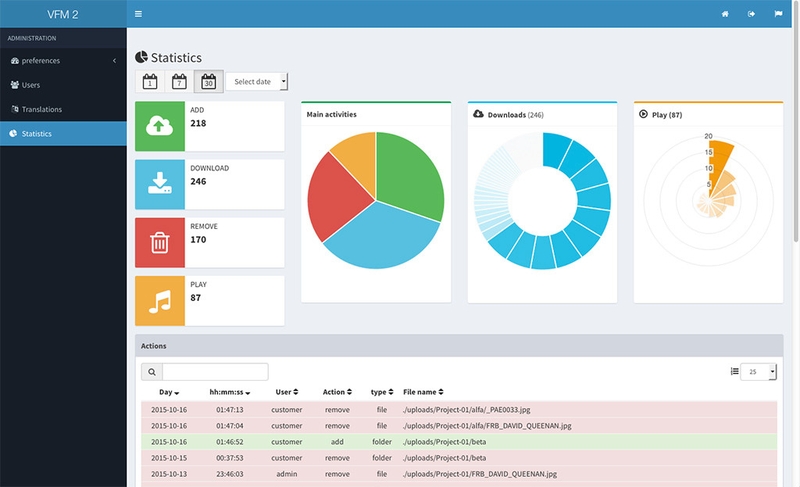Image resolution: width=800 pixels, height=487 pixels.
Task: Click the green ADD upload cloud icon
Action: (160, 126)
